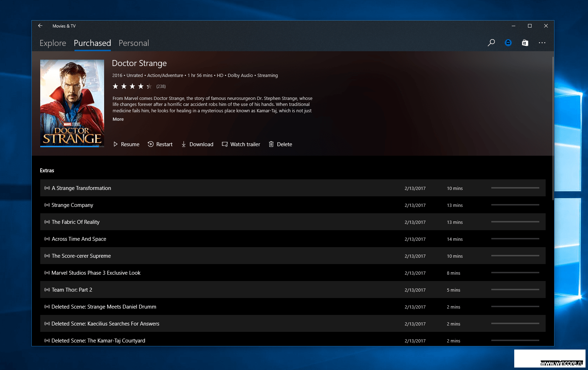Screen dimensions: 588x370
Task: Click '14 mins' duration of Across Time And Space
Action: (x=455, y=239)
